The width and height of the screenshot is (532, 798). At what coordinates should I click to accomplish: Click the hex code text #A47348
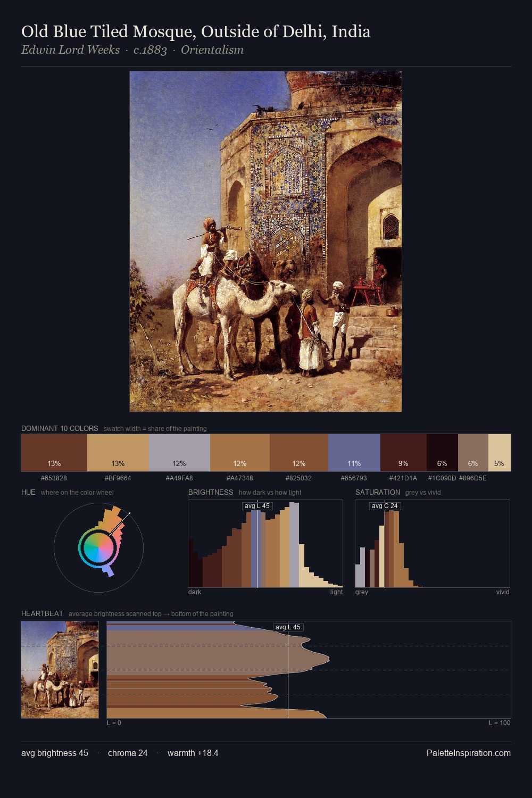(240, 478)
